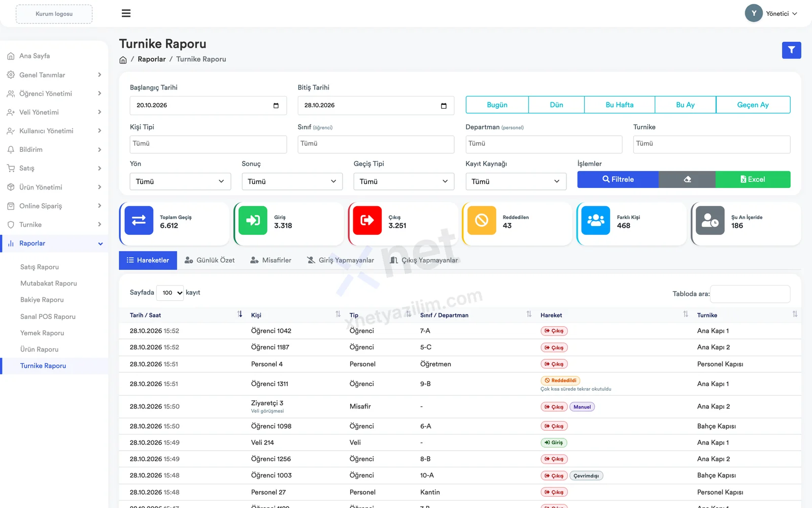Select the Bugün date shortcut

[x=497, y=105]
